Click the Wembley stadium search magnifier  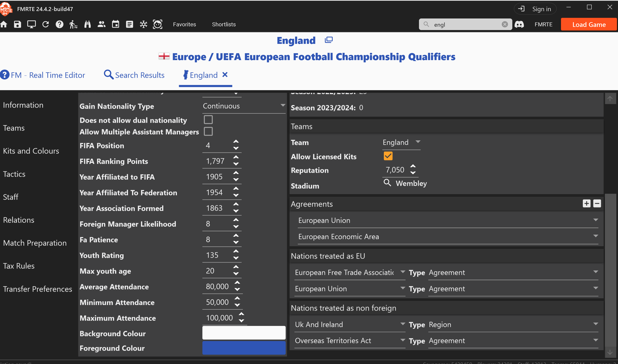pos(387,183)
